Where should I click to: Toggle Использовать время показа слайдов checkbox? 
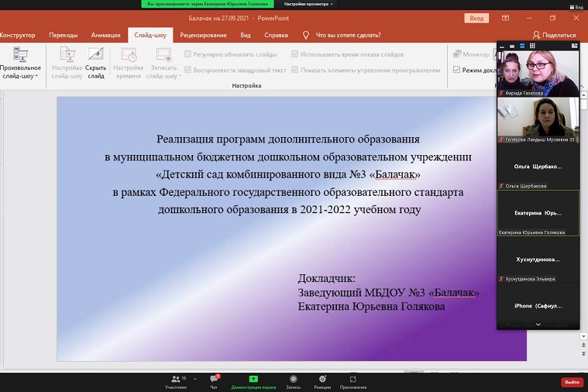pyautogui.click(x=294, y=54)
